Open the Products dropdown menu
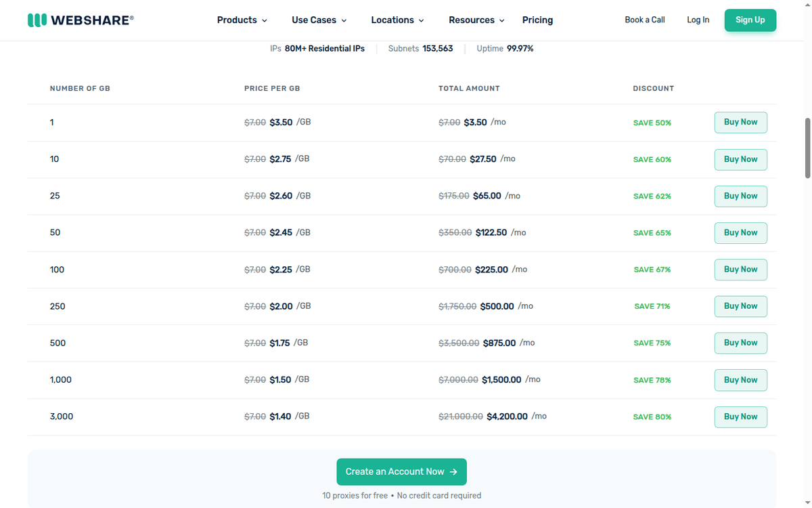The image size is (812, 508). point(242,20)
